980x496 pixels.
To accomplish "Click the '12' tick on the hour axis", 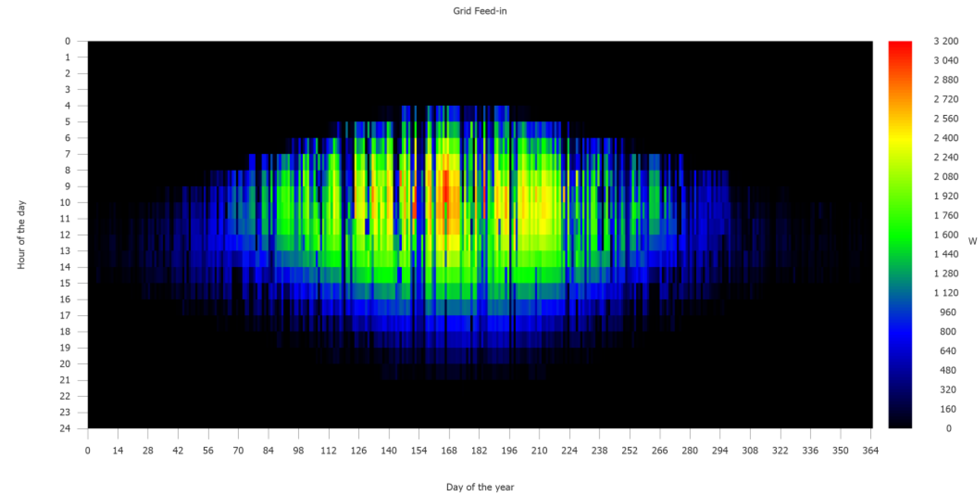I will coord(65,234).
